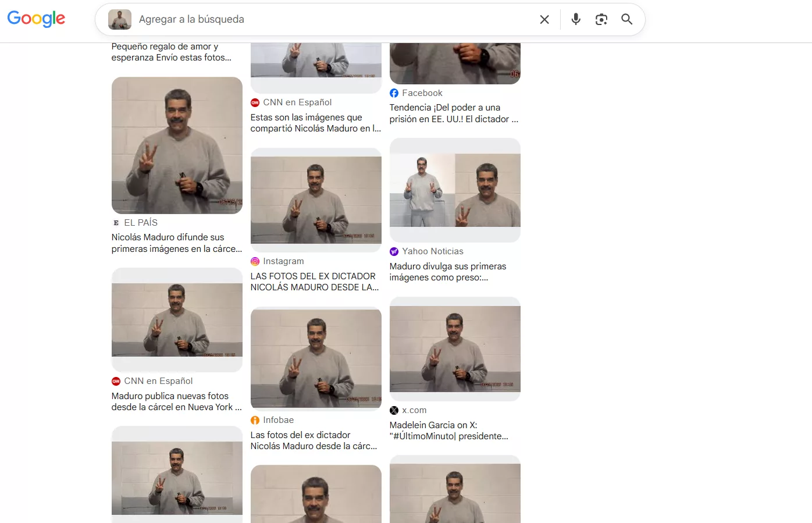
Task: Open 'Tendencia ¡Del poder a una prisión' result
Action: click(454, 113)
